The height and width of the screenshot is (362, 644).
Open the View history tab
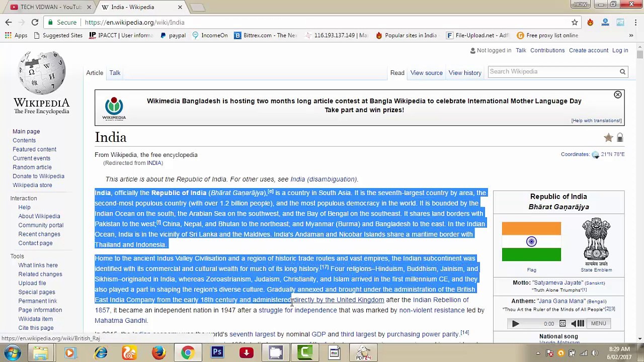point(465,73)
